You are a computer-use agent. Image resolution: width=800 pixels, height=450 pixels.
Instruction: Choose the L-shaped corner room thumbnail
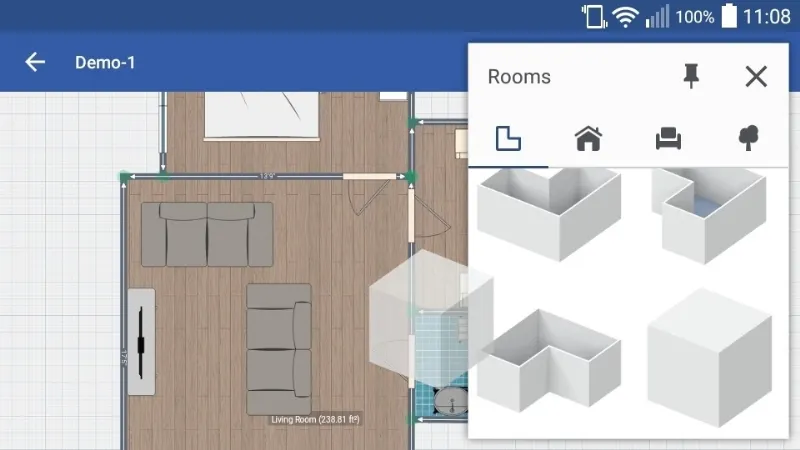pyautogui.click(x=549, y=360)
